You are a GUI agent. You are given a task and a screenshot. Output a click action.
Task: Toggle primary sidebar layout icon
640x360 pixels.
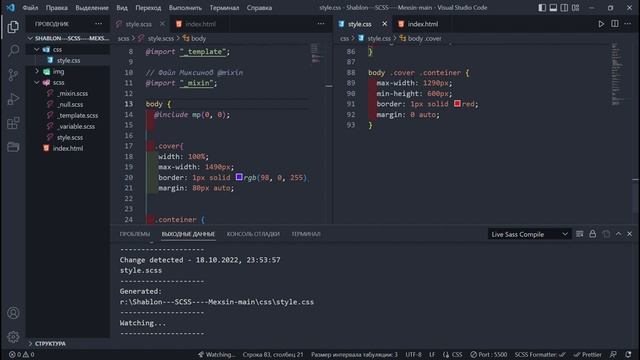coord(542,8)
